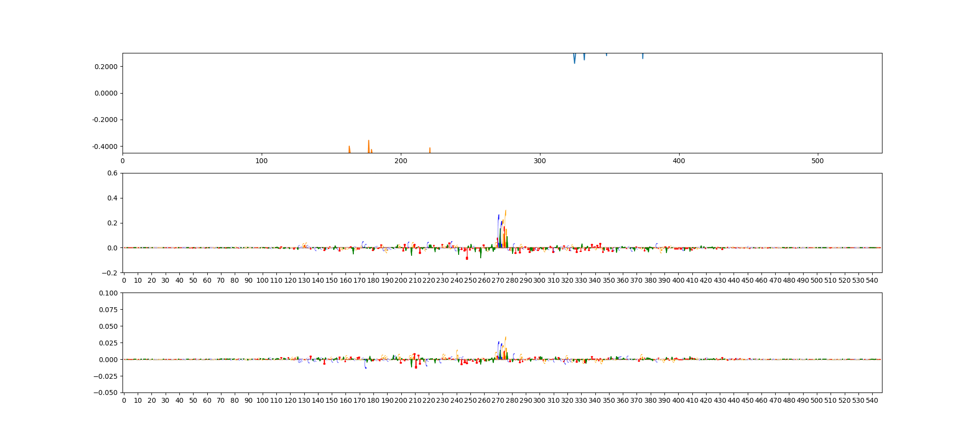Screen dimensions: 980x441
Task: Click the -0.4000 y-axis tick label
Action: [105, 147]
